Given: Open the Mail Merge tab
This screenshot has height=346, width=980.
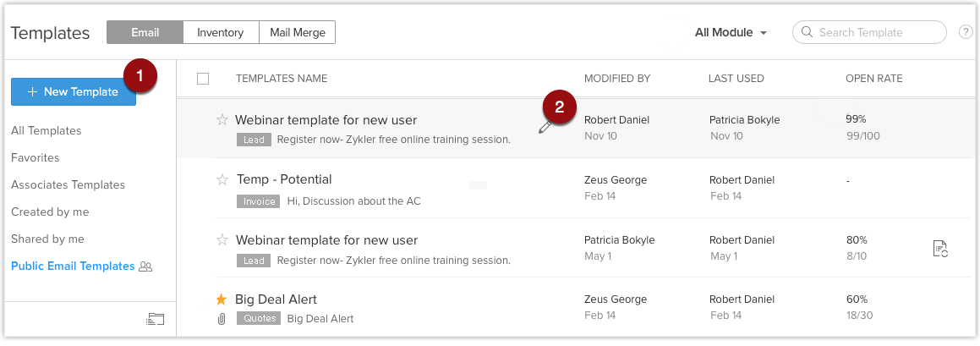Looking at the screenshot, I should (x=297, y=33).
